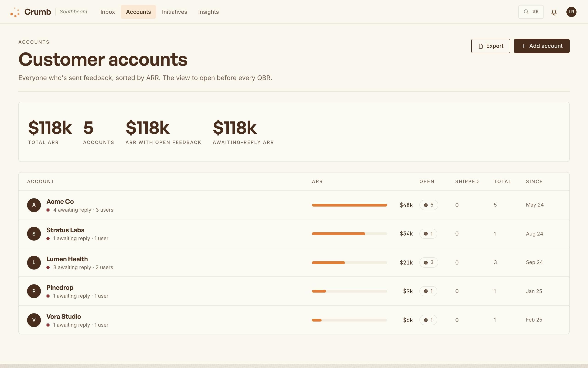The image size is (588, 368).
Task: Click Vora Studio's open feedback badge
Action: (x=428, y=320)
